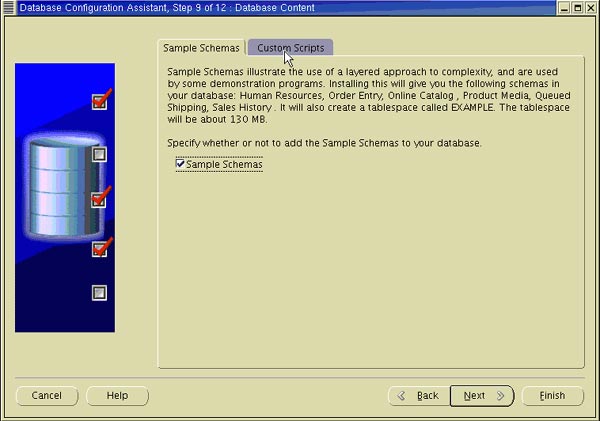This screenshot has height=421, width=600.
Task: Click the left chevron on the Back button
Action: (401, 395)
